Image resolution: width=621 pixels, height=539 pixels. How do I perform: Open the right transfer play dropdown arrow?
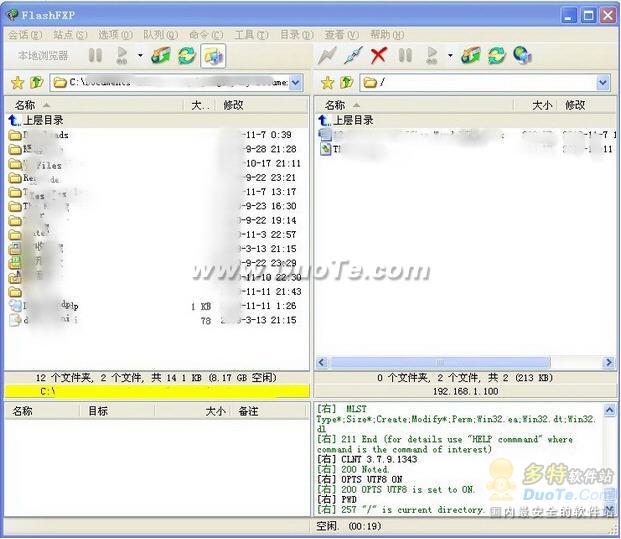click(450, 55)
